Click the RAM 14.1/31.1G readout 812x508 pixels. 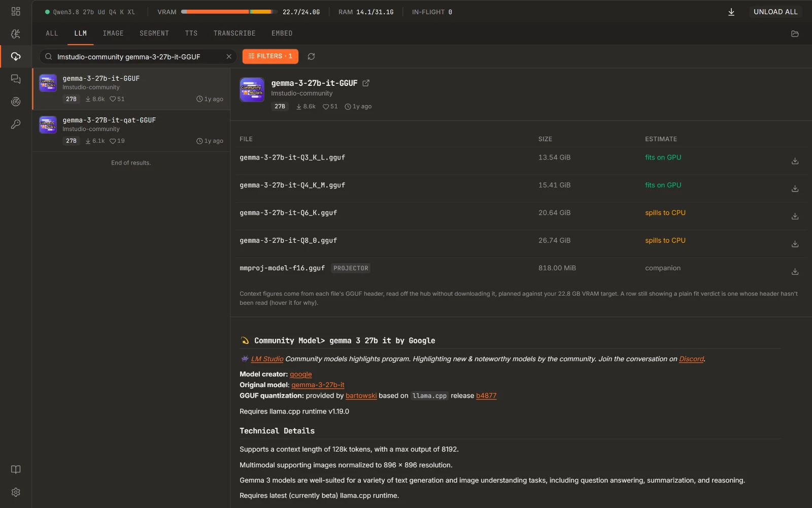(366, 12)
